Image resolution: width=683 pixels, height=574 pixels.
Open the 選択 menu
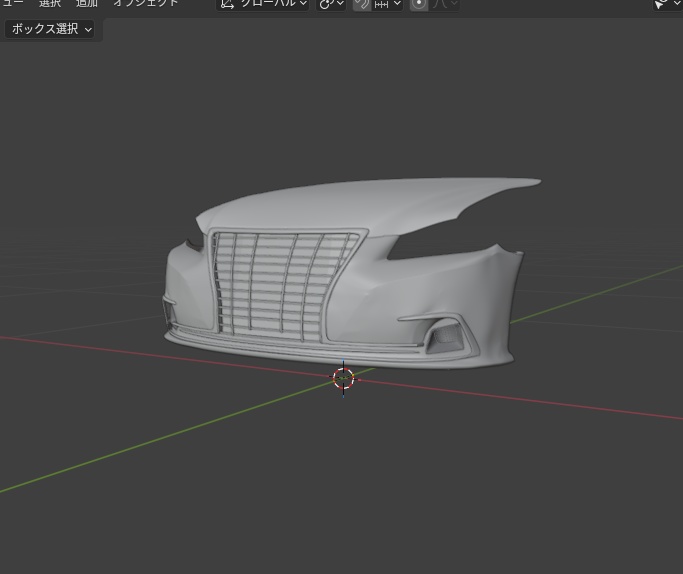[x=50, y=4]
